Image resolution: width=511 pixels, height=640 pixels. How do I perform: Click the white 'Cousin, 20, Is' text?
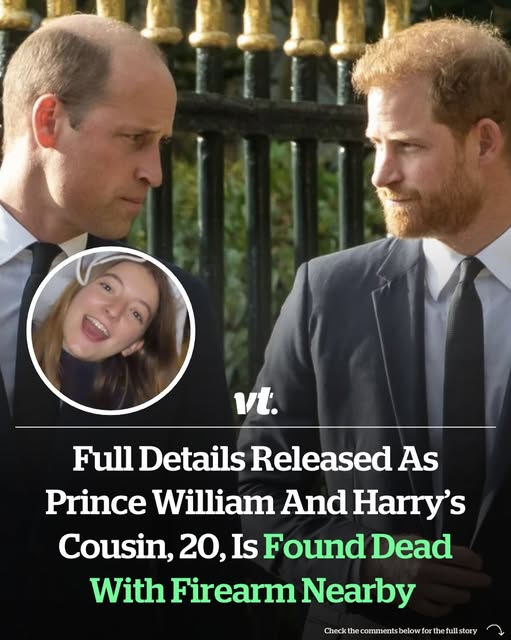(x=158, y=547)
